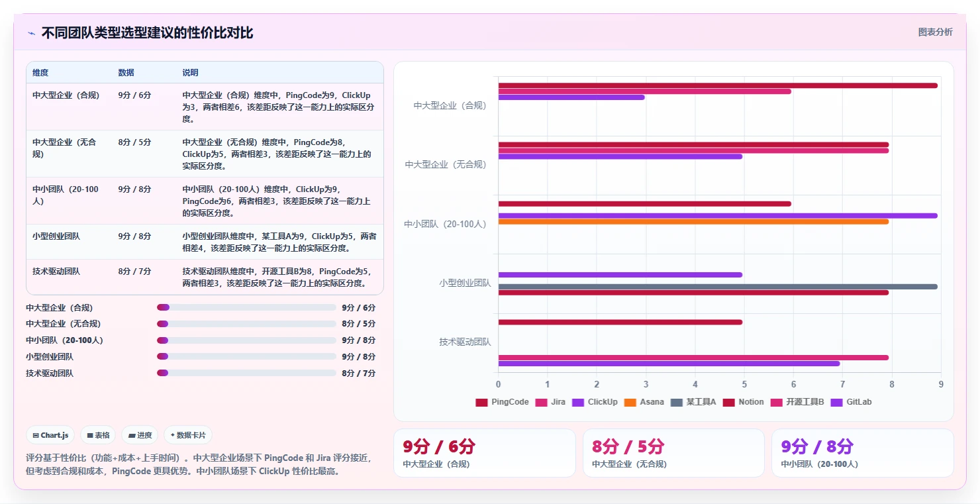
Task: Select the Chart.js chip
Action: click(50, 435)
